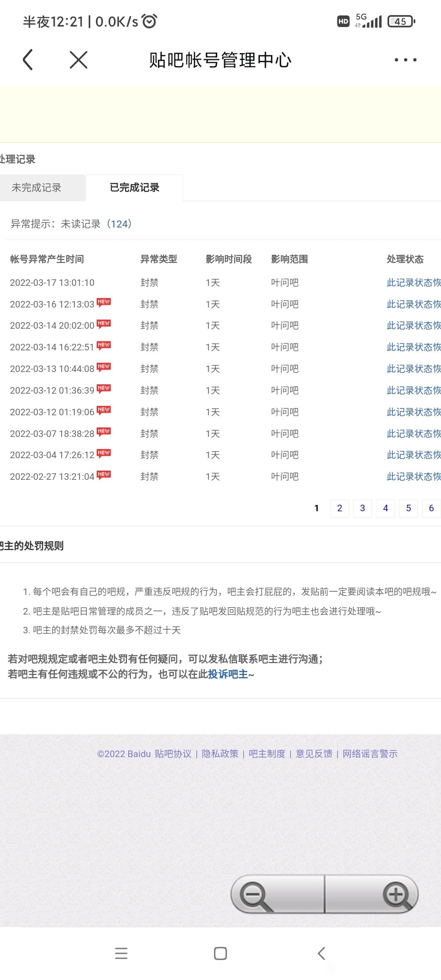Go to page 2 of records
Image resolution: width=441 pixels, height=980 pixels.
coord(339,508)
